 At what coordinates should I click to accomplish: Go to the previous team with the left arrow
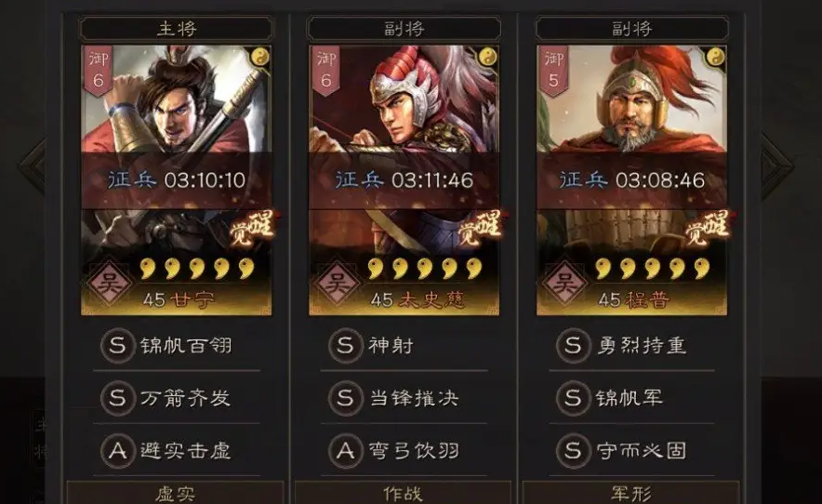click(x=33, y=166)
